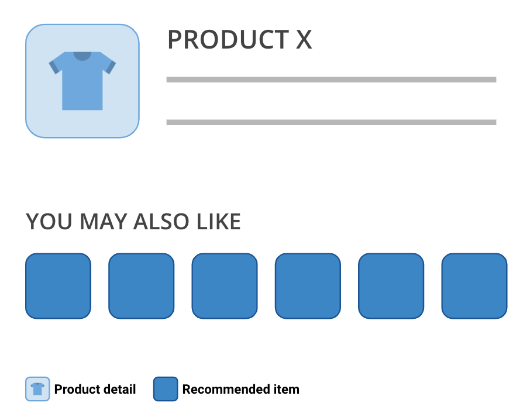
Task: Click the letter X in the product title
Action: coord(303,40)
